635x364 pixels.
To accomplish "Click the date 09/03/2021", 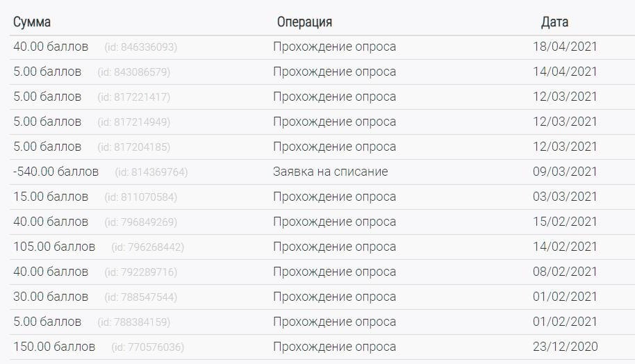I will click(565, 172).
